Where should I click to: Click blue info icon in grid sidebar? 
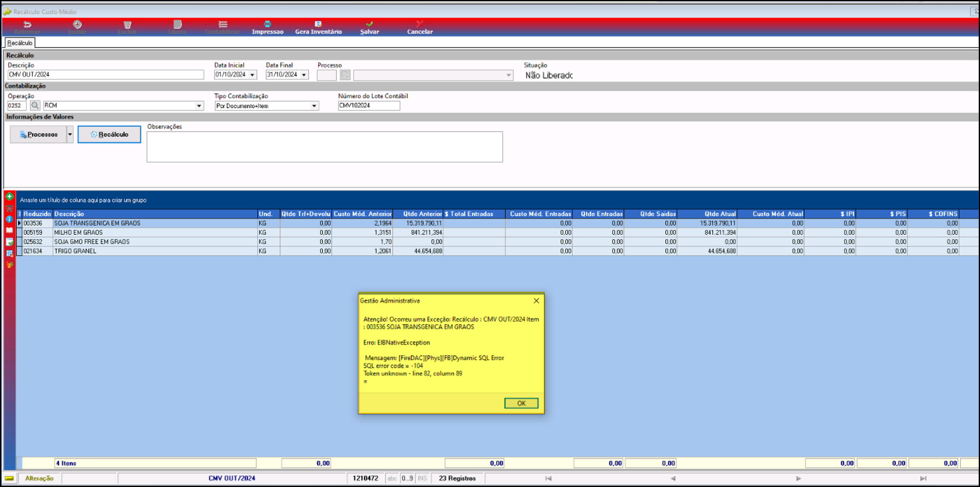(x=9, y=219)
